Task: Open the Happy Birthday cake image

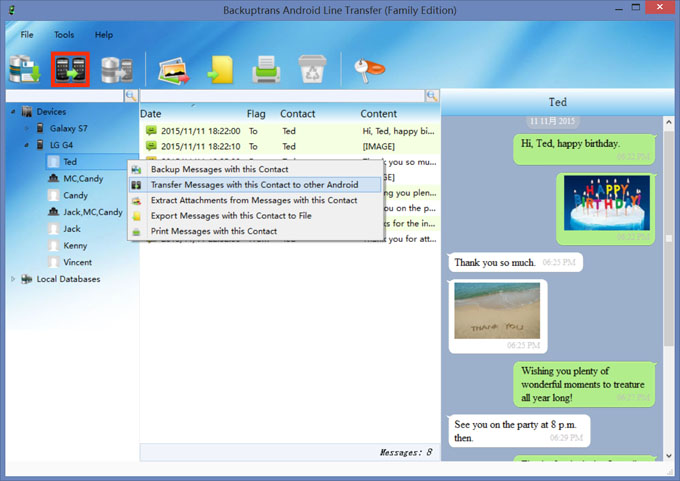Action: [607, 203]
